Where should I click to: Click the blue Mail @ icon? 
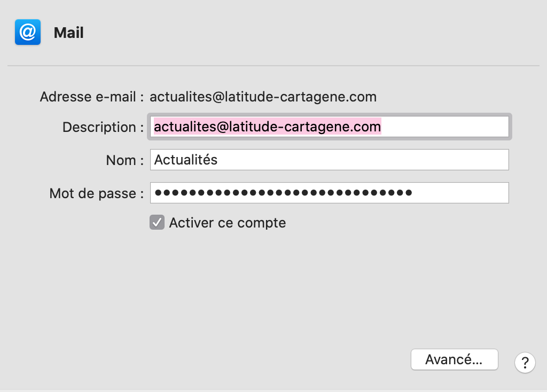point(28,33)
